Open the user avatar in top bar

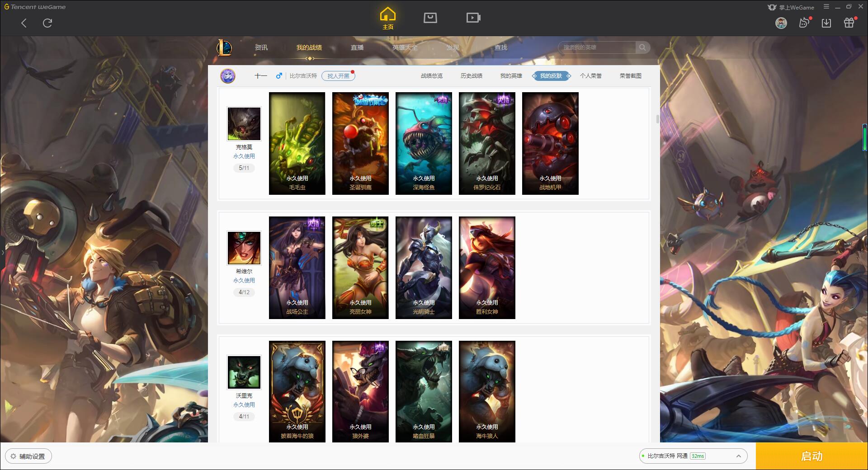pyautogui.click(x=781, y=23)
